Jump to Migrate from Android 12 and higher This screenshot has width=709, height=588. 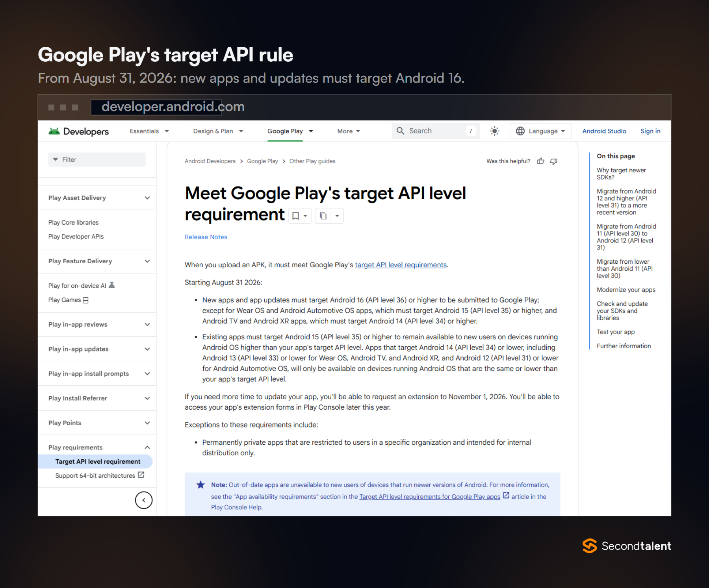[x=626, y=202]
